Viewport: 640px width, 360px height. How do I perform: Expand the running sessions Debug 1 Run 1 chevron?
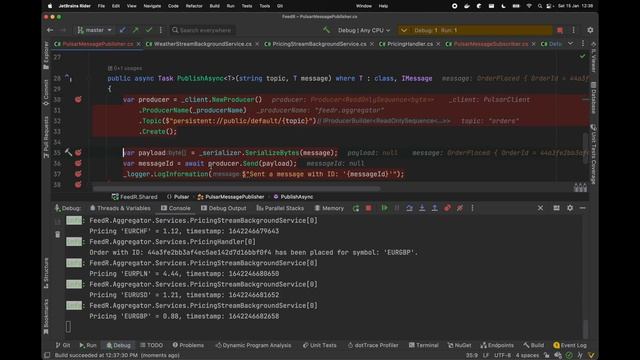[x=404, y=30]
